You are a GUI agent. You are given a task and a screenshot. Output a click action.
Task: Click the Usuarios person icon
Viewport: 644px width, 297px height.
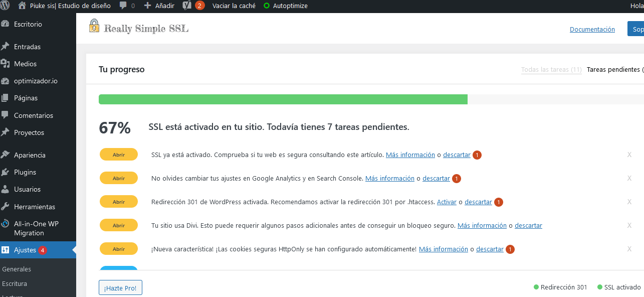pyautogui.click(x=5, y=189)
